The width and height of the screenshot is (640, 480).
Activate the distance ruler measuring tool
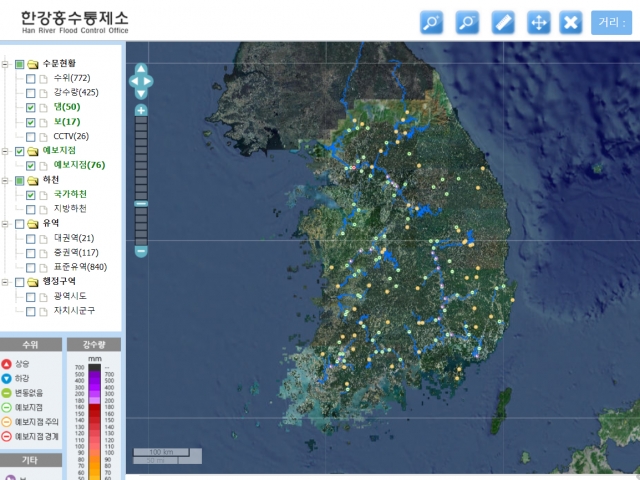coord(503,22)
